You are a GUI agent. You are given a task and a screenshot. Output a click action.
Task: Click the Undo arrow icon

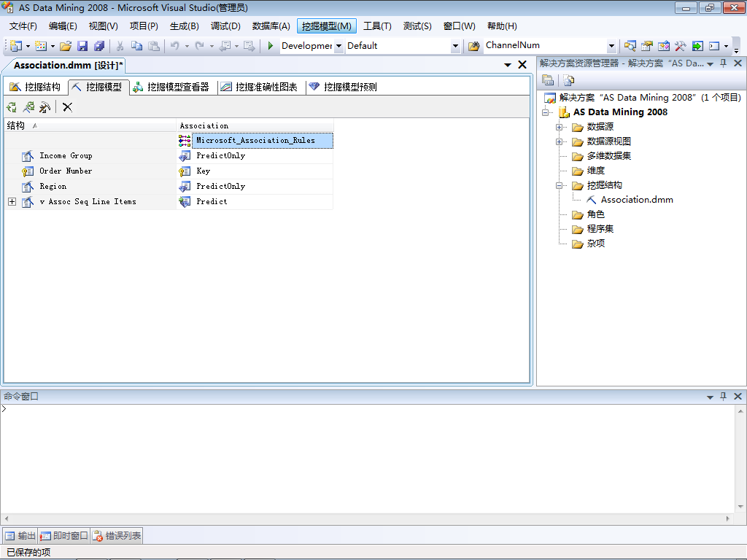pos(175,46)
